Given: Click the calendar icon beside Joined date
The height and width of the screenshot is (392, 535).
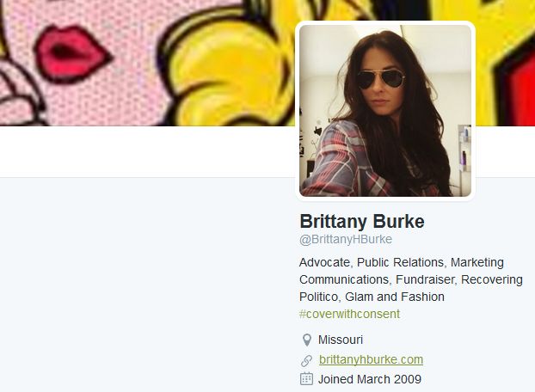Looking at the screenshot, I should pos(306,379).
